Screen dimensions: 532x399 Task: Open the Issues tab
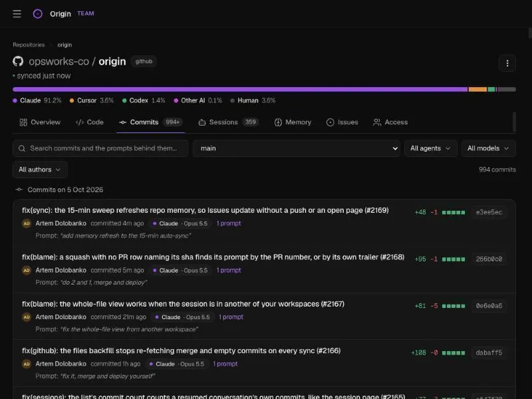tap(342, 122)
